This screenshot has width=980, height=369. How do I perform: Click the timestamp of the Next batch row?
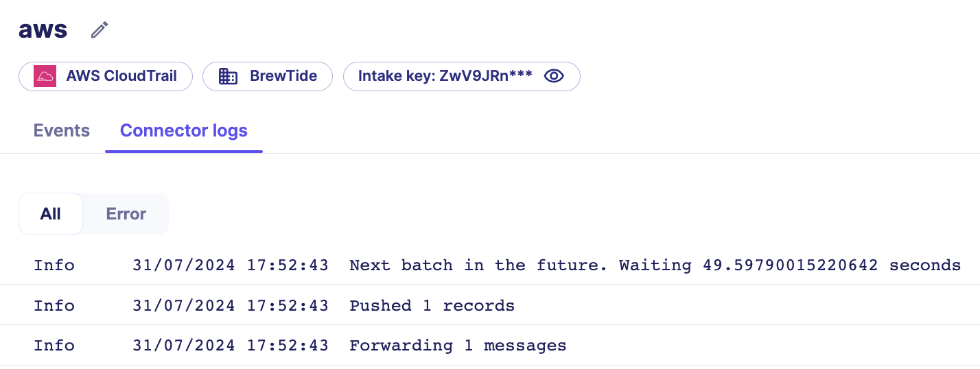click(230, 265)
